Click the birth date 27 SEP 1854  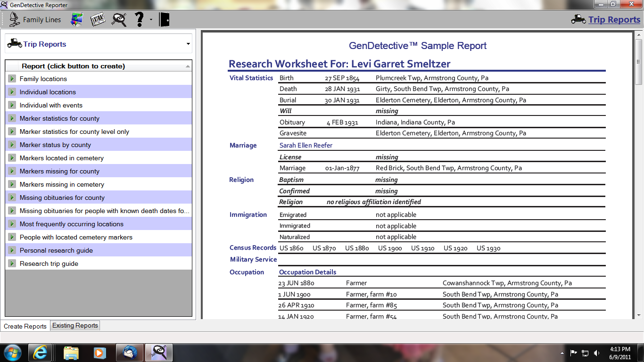tap(342, 78)
